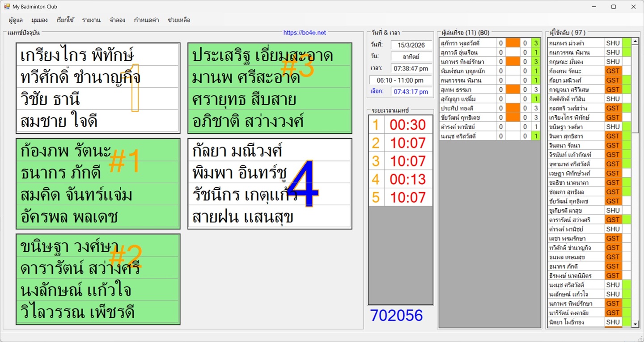Select นิตยา โพธิ์ทอง in the returning users list

tap(576, 322)
